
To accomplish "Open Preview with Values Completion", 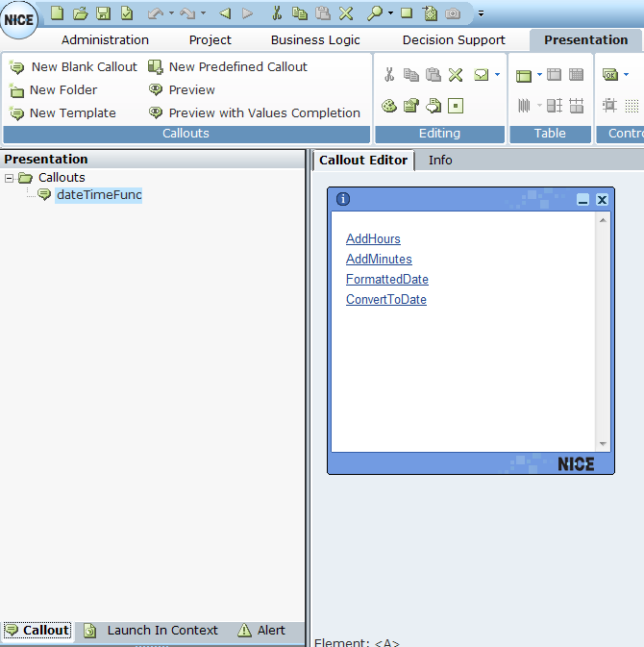I will (x=254, y=113).
